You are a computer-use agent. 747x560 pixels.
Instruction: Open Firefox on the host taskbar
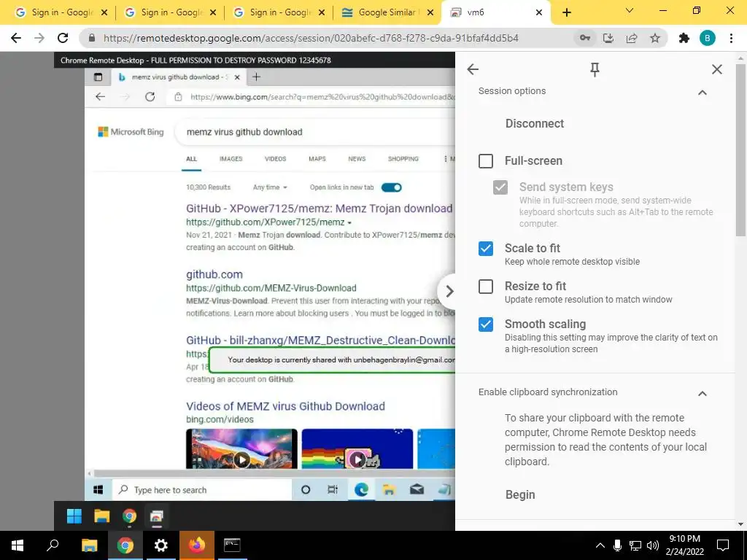click(x=197, y=545)
